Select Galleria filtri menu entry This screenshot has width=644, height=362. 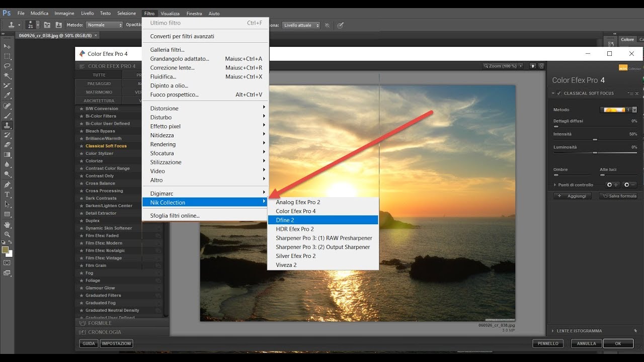(206, 50)
